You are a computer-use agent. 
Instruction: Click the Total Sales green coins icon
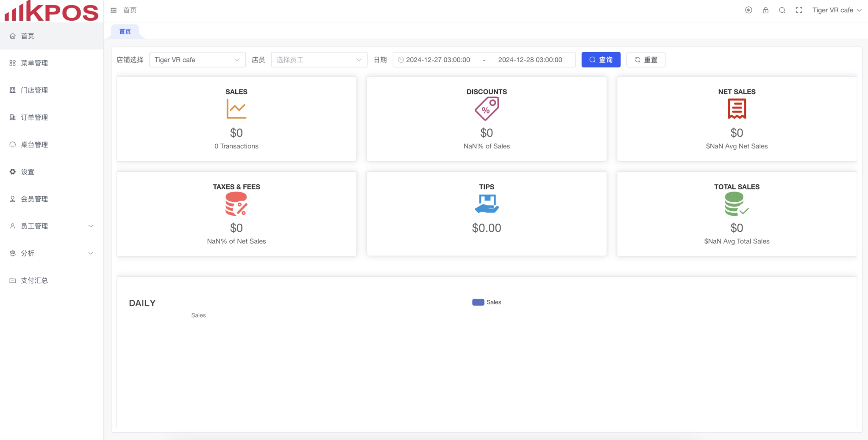point(736,204)
